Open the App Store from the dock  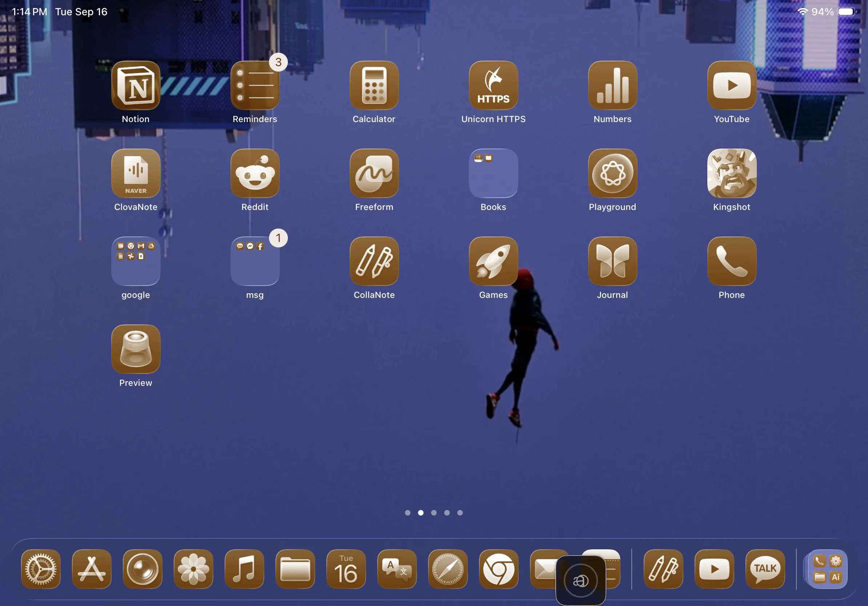(92, 569)
